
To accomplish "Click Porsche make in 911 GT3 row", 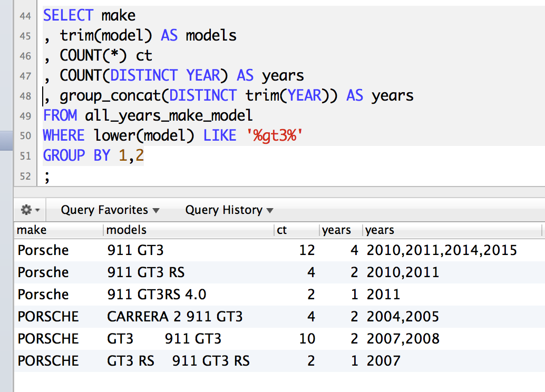I will [43, 250].
